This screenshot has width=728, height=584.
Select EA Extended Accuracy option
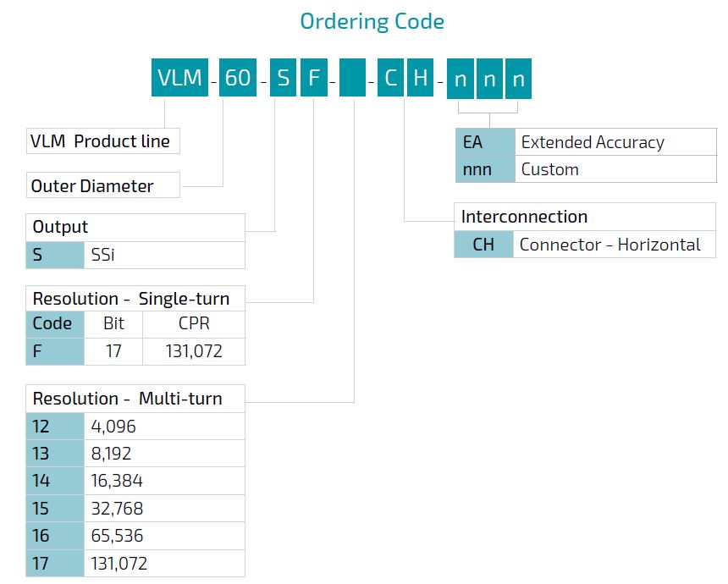tap(585, 142)
